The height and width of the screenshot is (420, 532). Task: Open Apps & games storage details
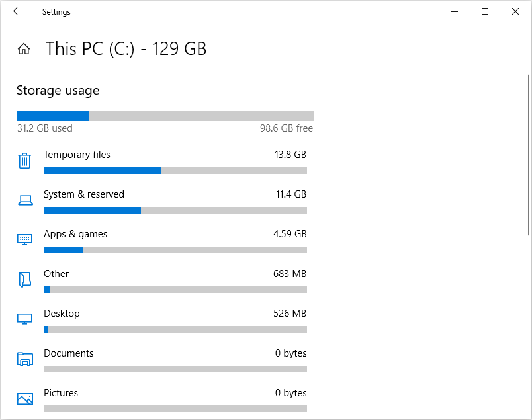point(75,234)
